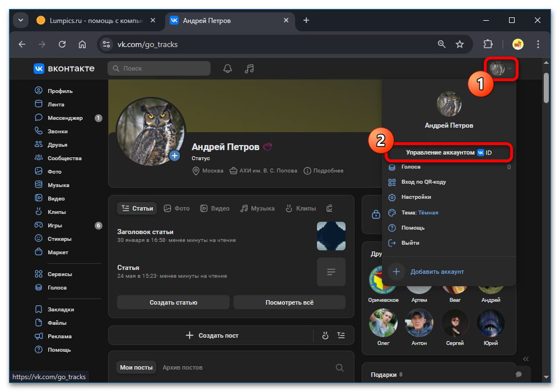Select Голоса in the account menu

point(449,167)
